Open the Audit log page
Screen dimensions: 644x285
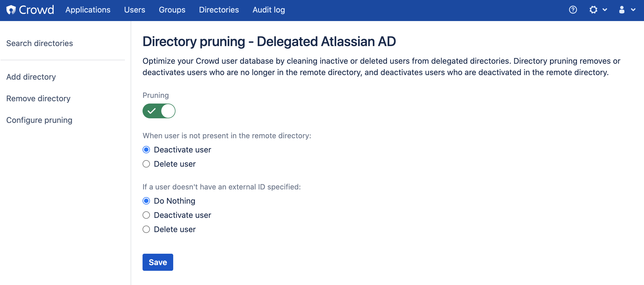269,10
